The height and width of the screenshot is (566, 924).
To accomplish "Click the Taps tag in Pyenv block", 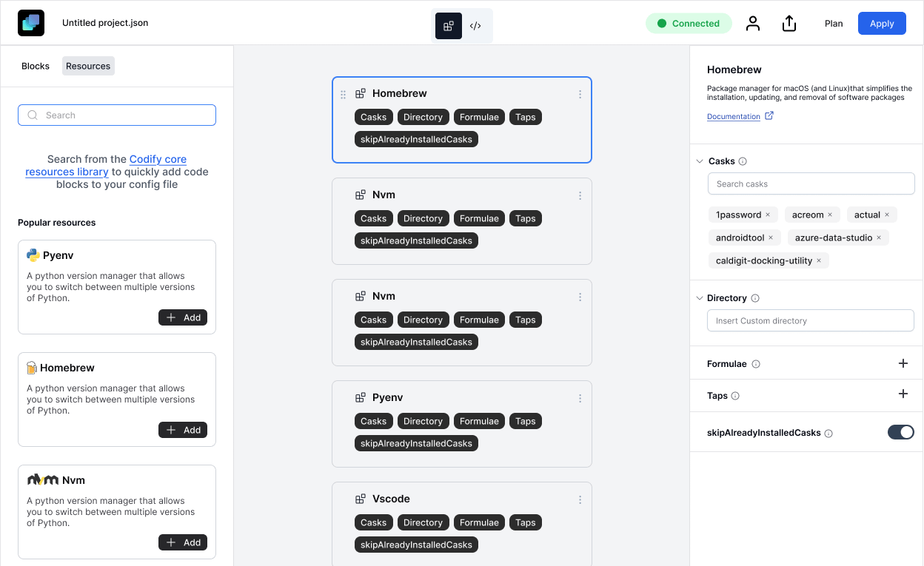I will pyautogui.click(x=526, y=421).
